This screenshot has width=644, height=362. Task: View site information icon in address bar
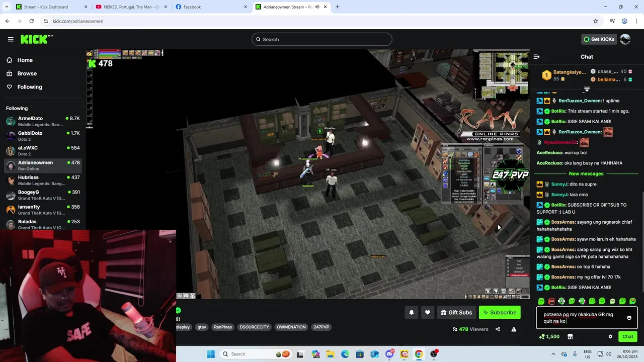(46, 21)
